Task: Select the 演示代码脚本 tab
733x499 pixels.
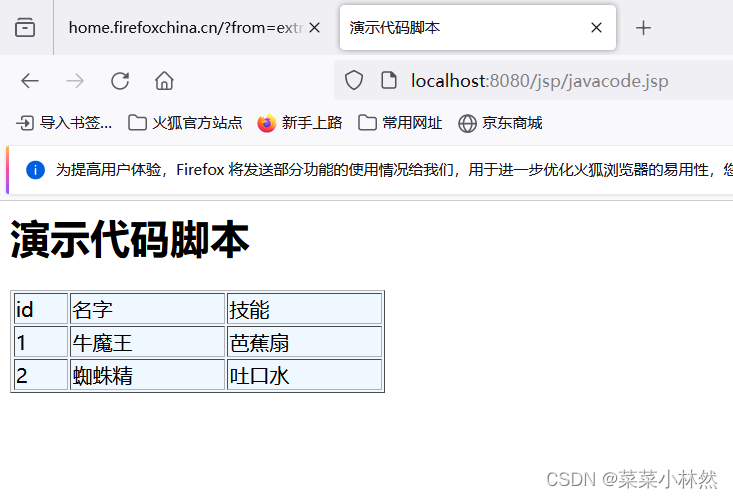Action: pyautogui.click(x=478, y=28)
